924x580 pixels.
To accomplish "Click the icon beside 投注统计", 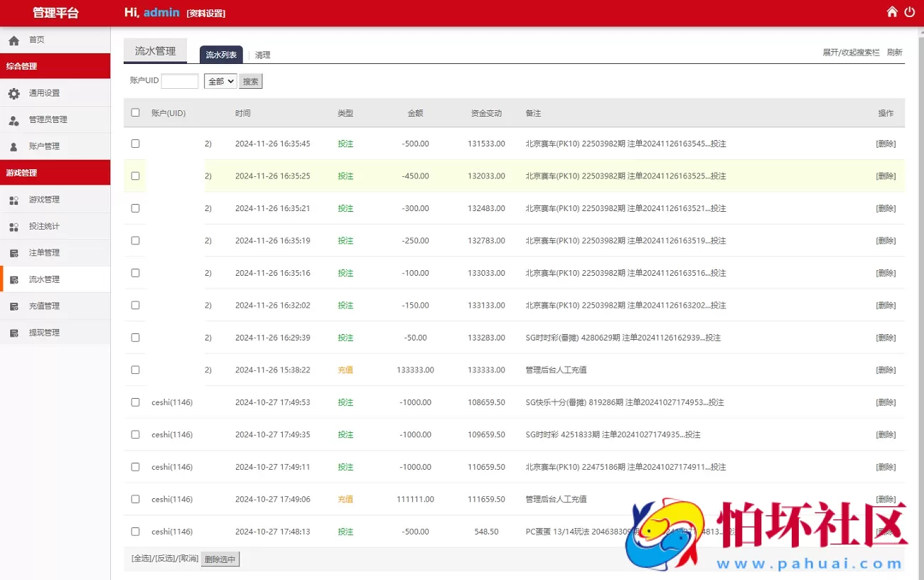I will tap(14, 227).
